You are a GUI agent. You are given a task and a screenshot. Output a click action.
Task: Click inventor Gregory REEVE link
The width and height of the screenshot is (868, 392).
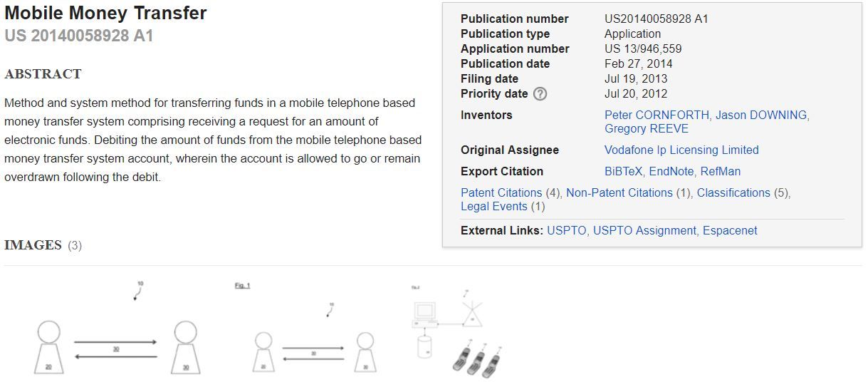646,129
